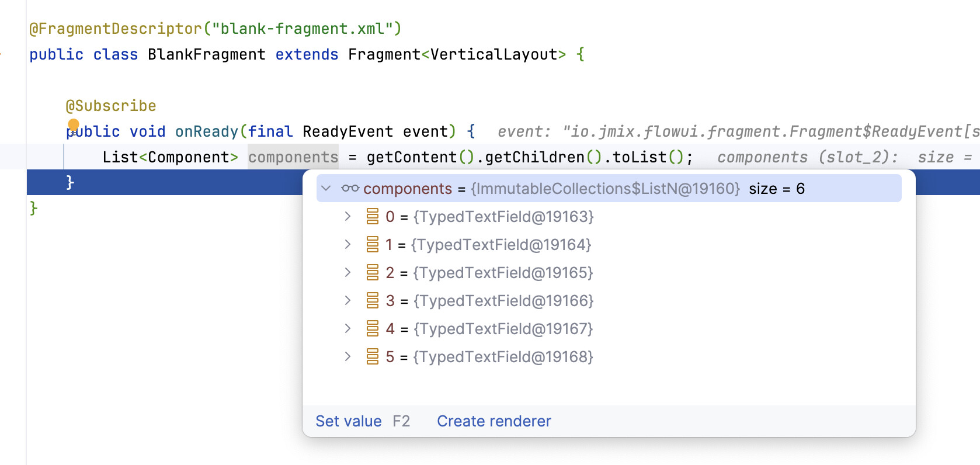Select the TypedTextField@19165 tree row
Viewport: 980px width, 465px height.
coord(502,273)
